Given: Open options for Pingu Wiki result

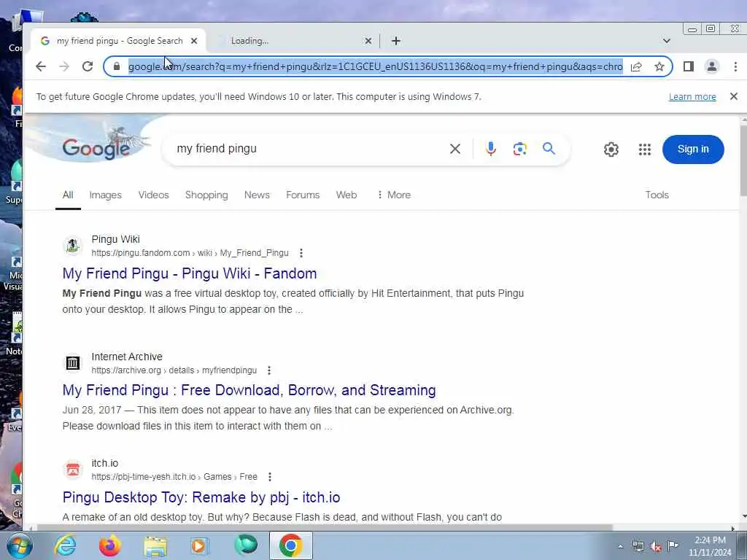Looking at the screenshot, I should coord(301,253).
